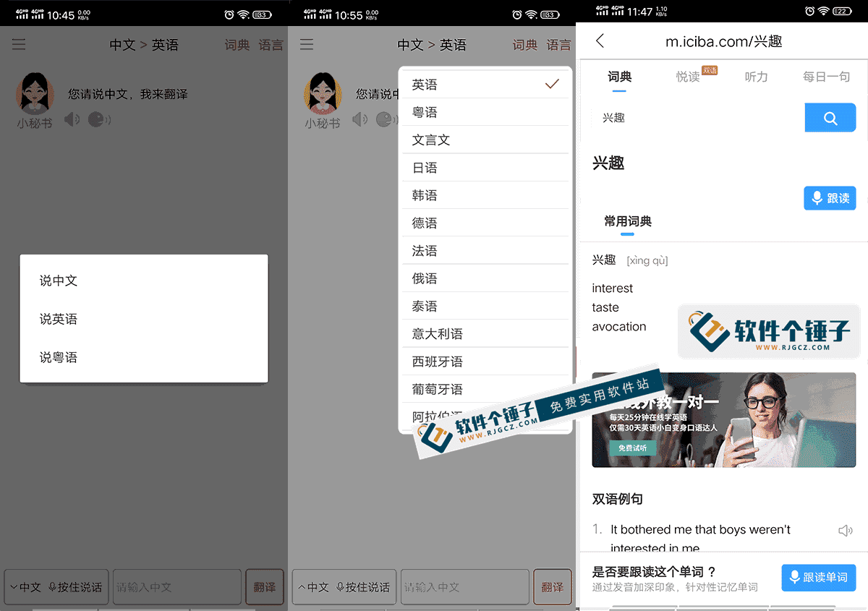
Task: Click pinyin text [xìng qù]
Action: (x=647, y=260)
